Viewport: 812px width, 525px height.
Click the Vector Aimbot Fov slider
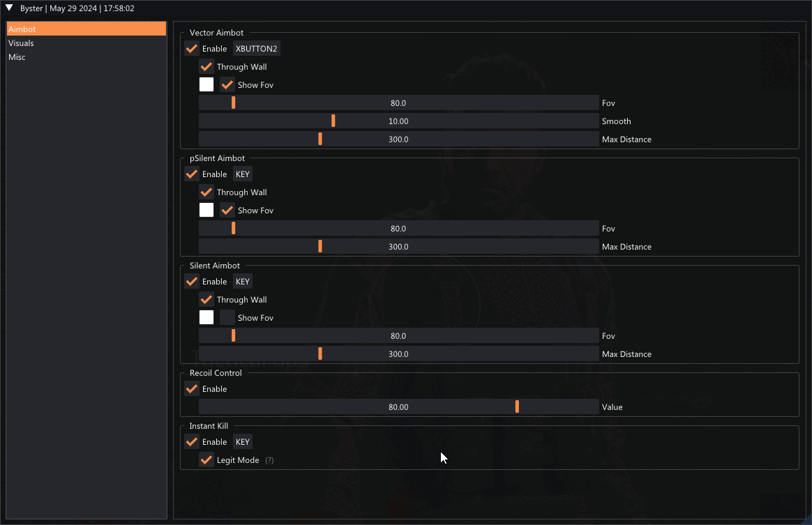pos(399,103)
